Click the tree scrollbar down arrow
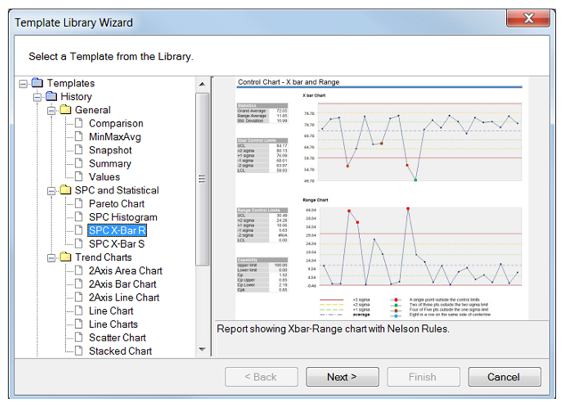The image size is (566, 407). click(202, 349)
